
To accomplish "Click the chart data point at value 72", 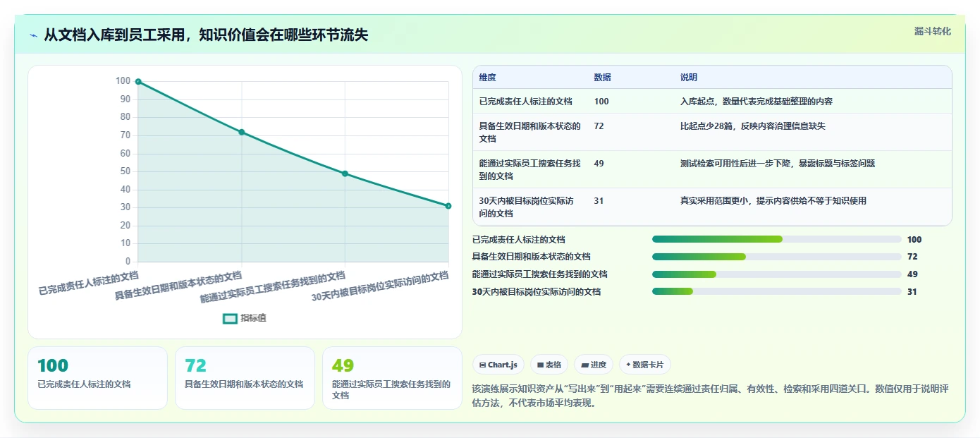I will [241, 132].
